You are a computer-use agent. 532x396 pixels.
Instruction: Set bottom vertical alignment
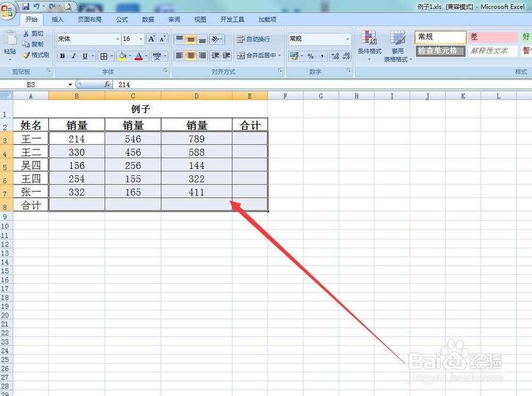click(x=202, y=39)
